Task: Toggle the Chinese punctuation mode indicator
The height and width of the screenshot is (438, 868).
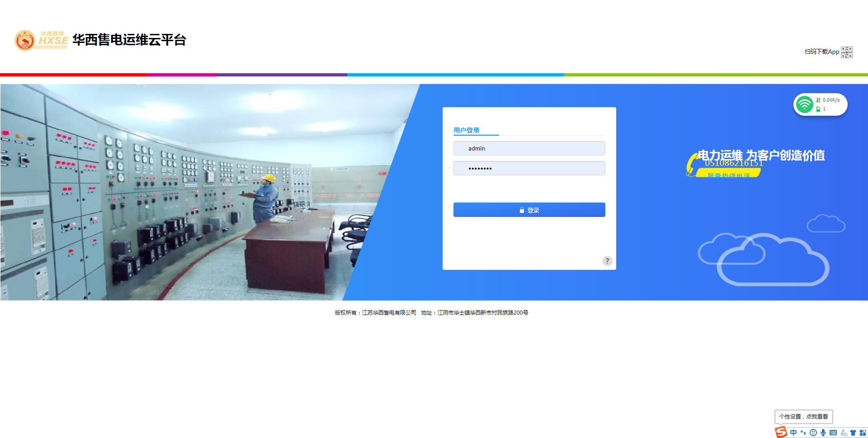Action: click(x=803, y=433)
